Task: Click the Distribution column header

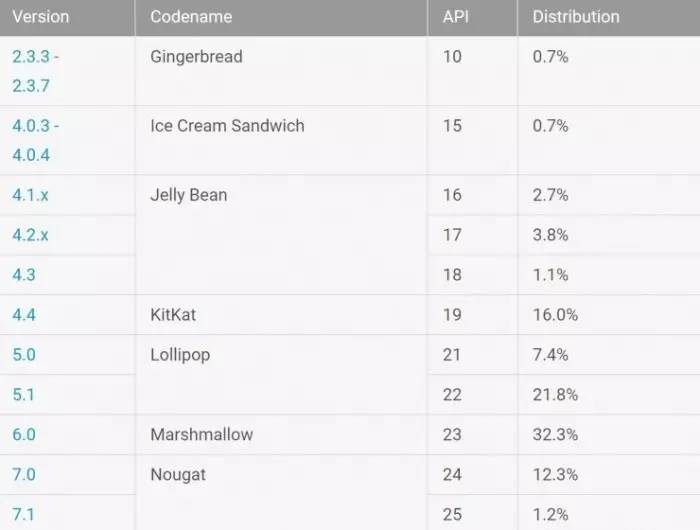Action: pos(576,17)
